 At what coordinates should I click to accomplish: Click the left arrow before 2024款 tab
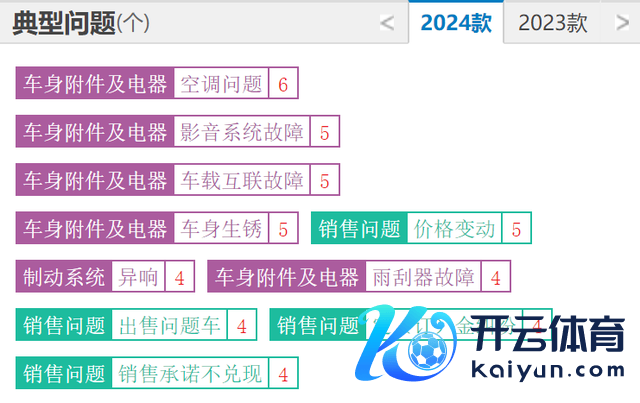387,24
